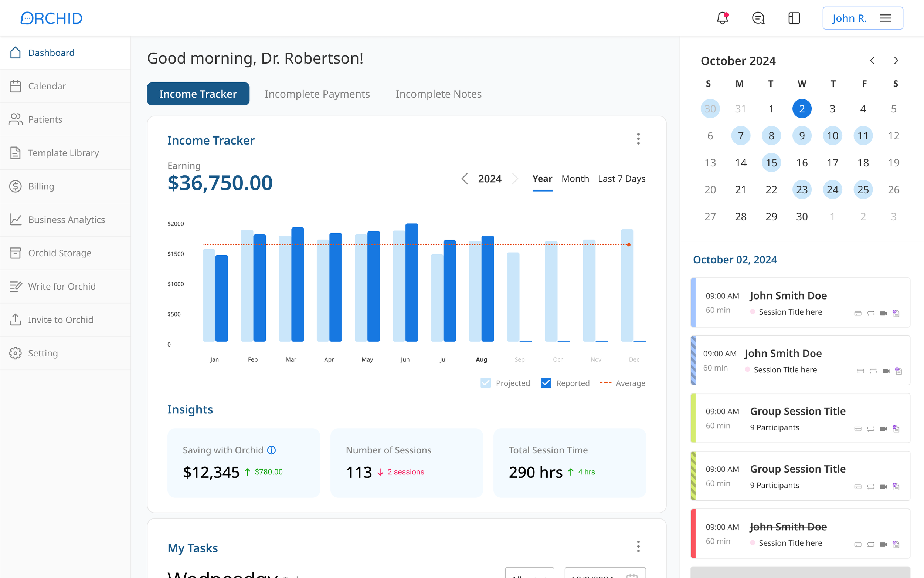Open Orchid Storage in the sidebar
Viewport: 924px width, 578px height.
(x=60, y=253)
